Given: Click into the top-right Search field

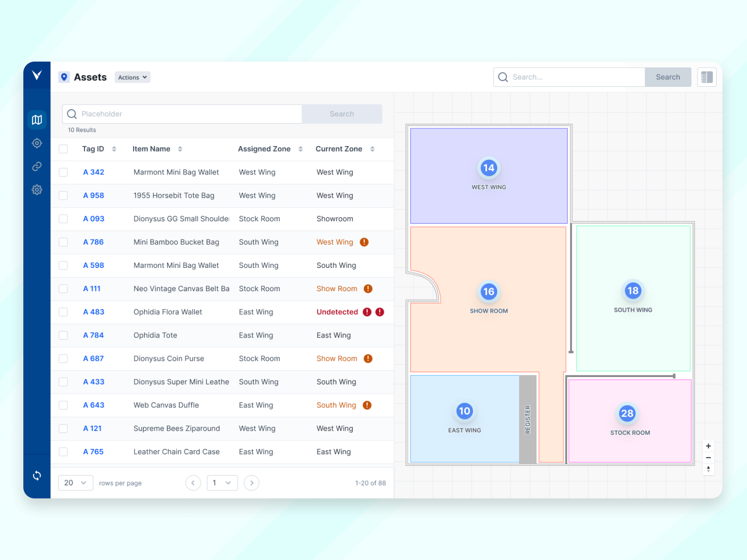Looking at the screenshot, I should tap(570, 77).
